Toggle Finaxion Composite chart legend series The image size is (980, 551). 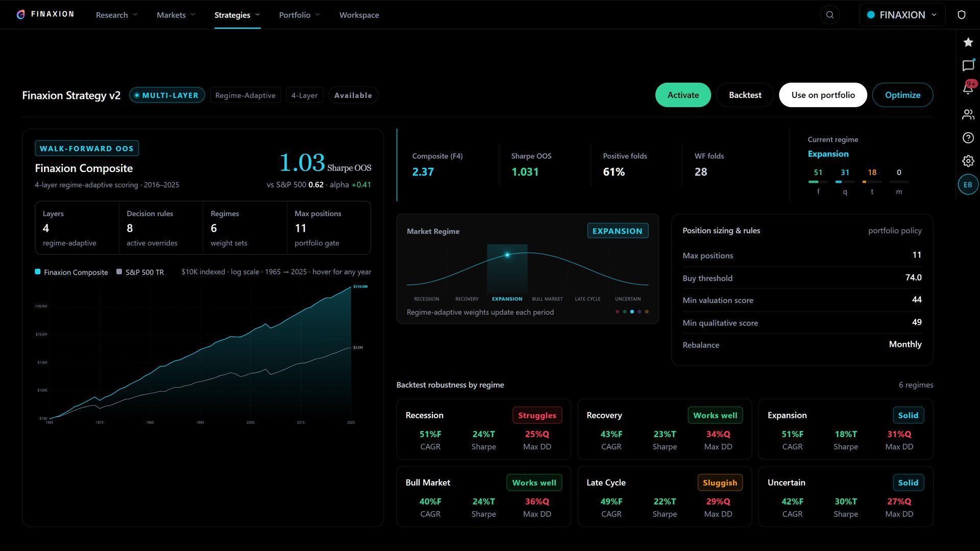click(71, 272)
